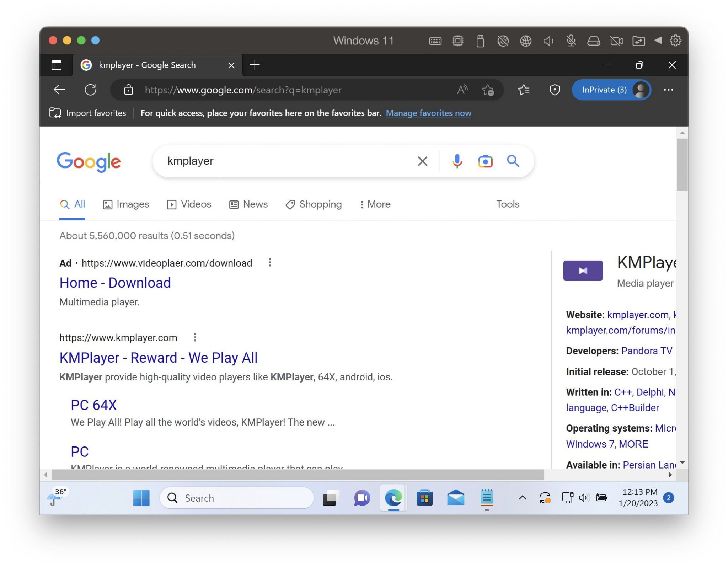Add this page to favorites
The image size is (728, 567).
(x=488, y=90)
